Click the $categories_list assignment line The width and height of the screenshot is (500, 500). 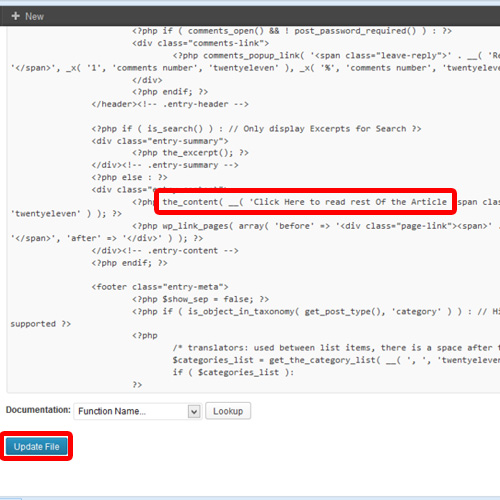(336, 360)
